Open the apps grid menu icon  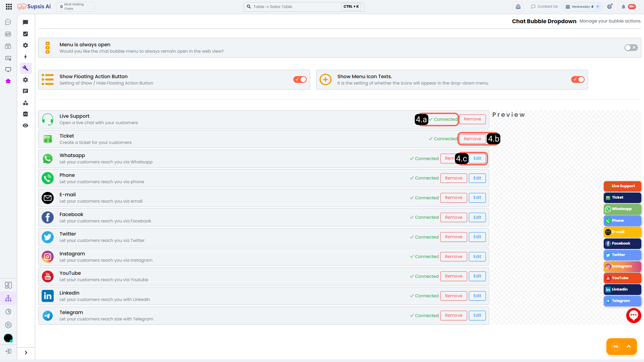[x=9, y=7]
